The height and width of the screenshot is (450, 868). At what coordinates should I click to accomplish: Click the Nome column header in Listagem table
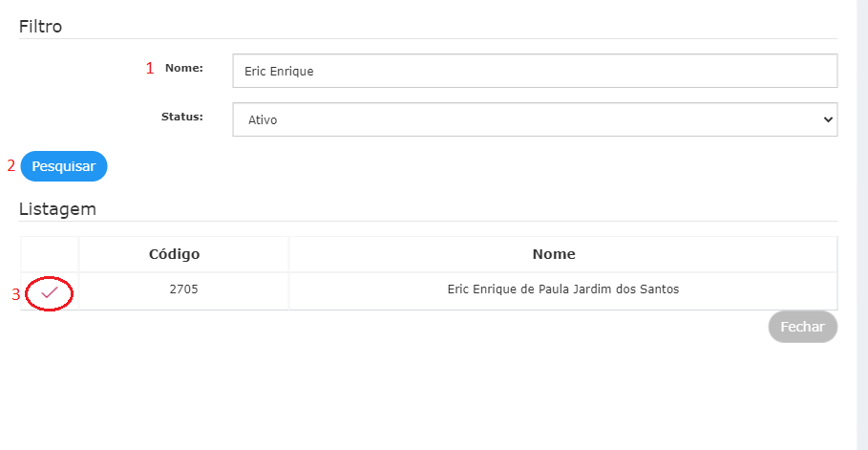pyautogui.click(x=554, y=254)
